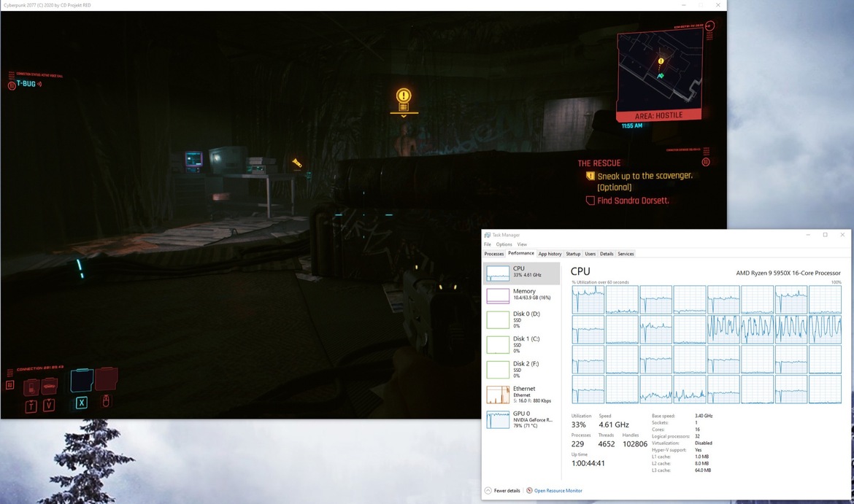The height and width of the screenshot is (504, 854).
Task: Minimize the Task Manager window
Action: click(x=808, y=235)
